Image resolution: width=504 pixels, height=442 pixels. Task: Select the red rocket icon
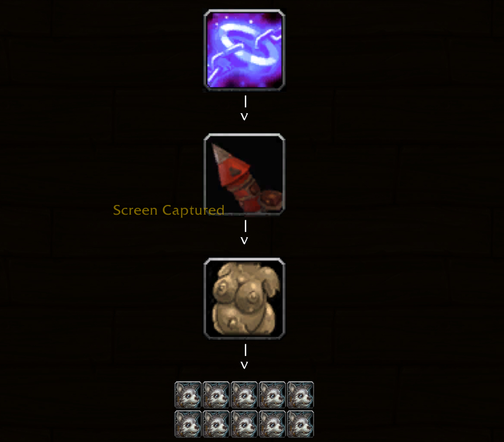pos(244,175)
